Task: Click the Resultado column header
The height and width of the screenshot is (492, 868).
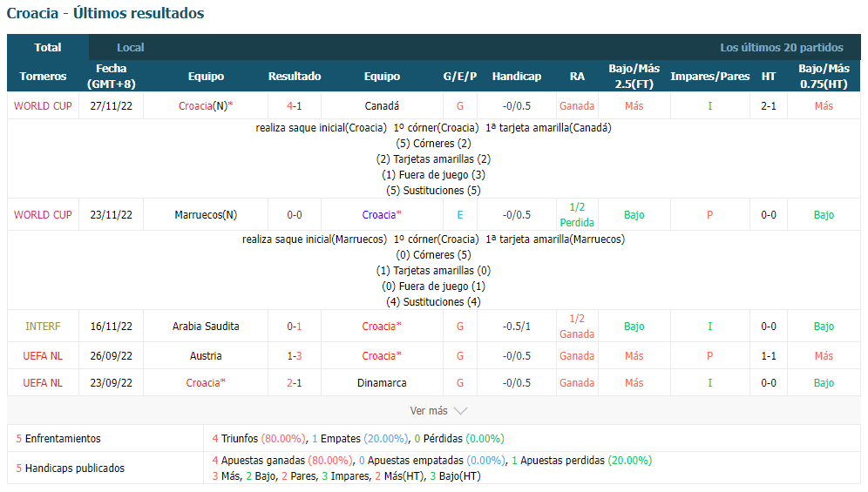Action: [295, 77]
